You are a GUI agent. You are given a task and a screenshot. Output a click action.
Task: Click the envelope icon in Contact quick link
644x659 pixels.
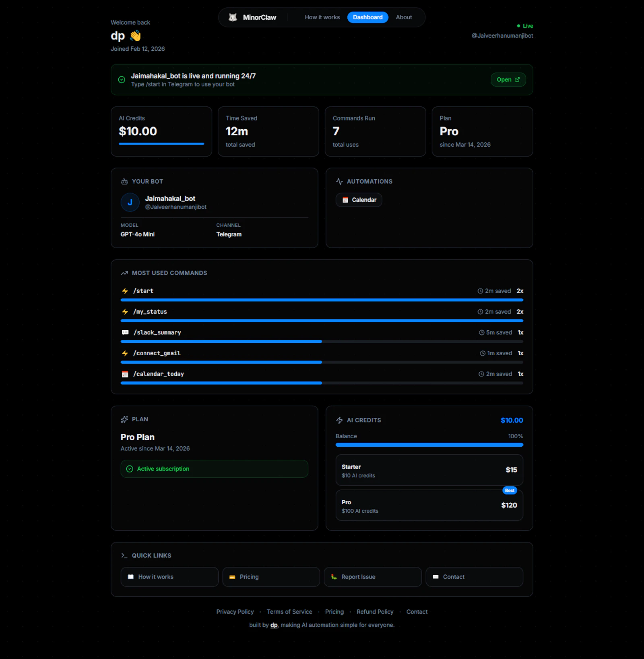pyautogui.click(x=436, y=577)
